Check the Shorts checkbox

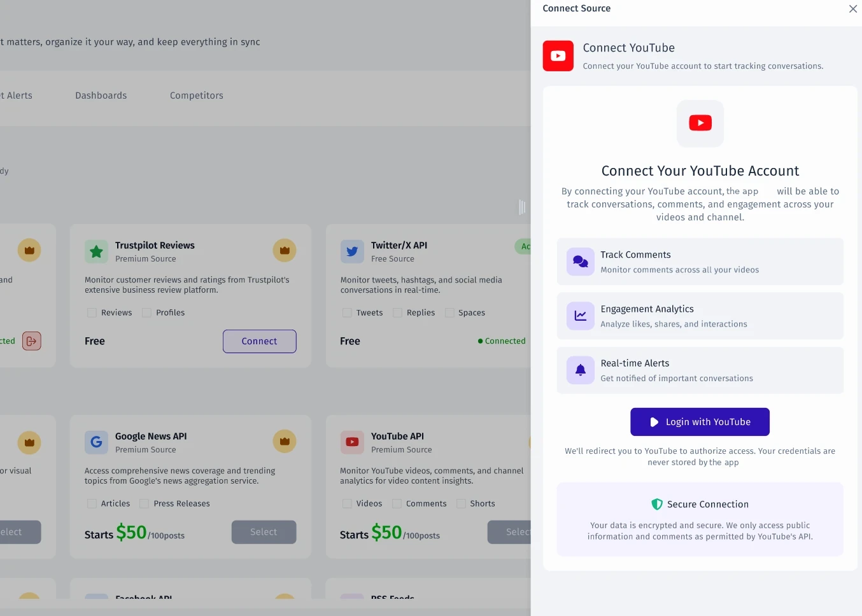(461, 503)
